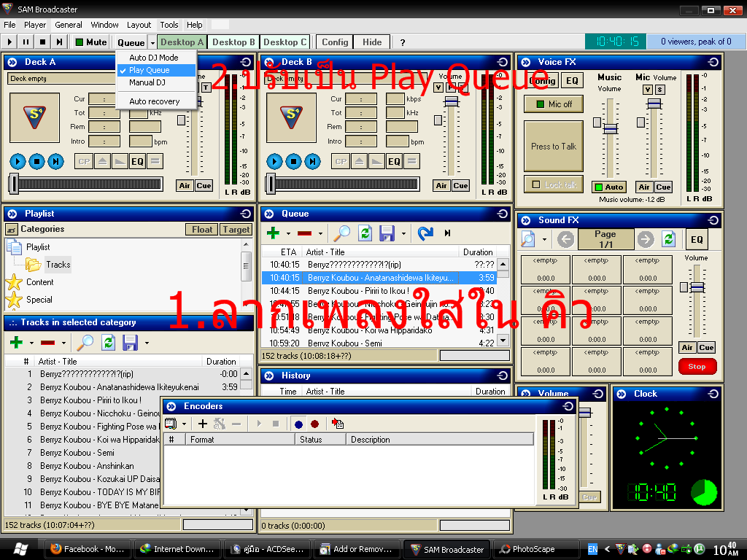747x560 pixels.
Task: Click the Sound FX refresh icon
Action: (669, 239)
